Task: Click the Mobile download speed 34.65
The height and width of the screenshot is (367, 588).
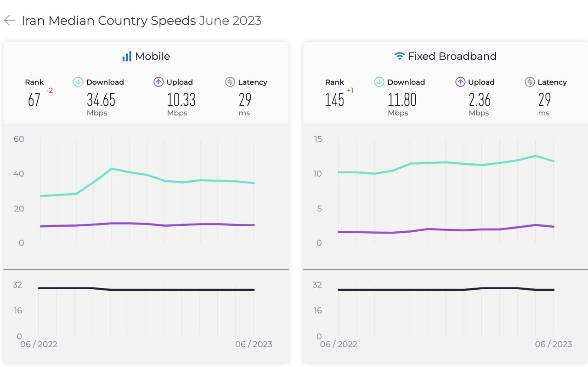Action: (101, 99)
